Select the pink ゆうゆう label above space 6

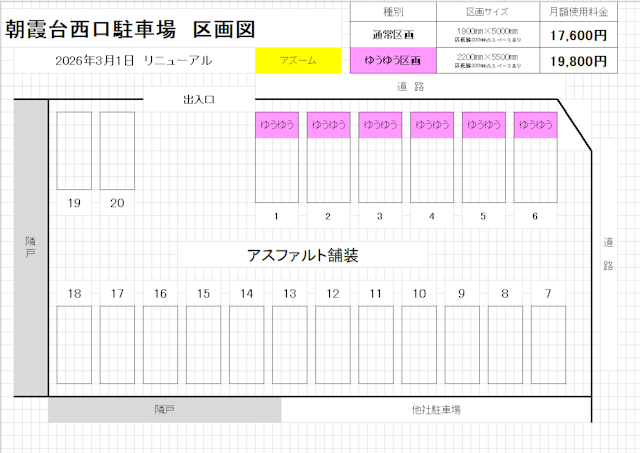click(535, 125)
